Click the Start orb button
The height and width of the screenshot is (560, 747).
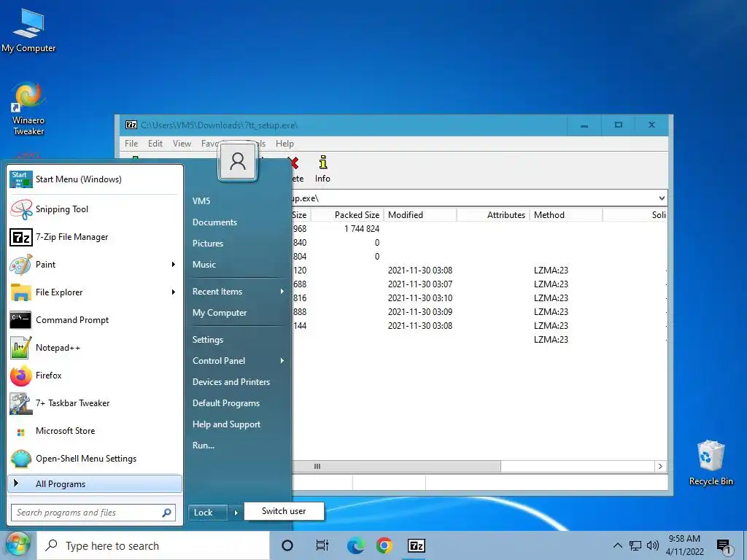click(18, 544)
